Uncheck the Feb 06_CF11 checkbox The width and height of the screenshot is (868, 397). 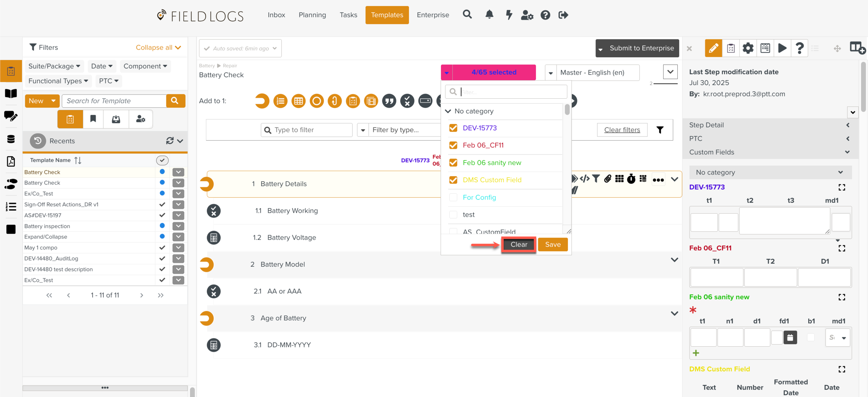pos(453,145)
